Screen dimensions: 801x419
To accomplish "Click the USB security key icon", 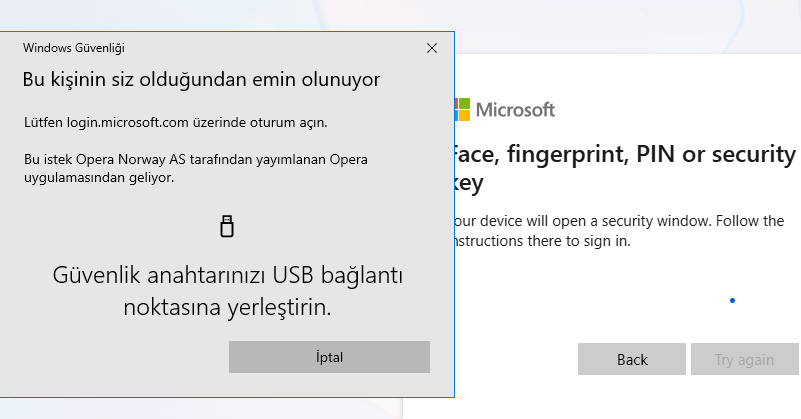I will point(227,226).
